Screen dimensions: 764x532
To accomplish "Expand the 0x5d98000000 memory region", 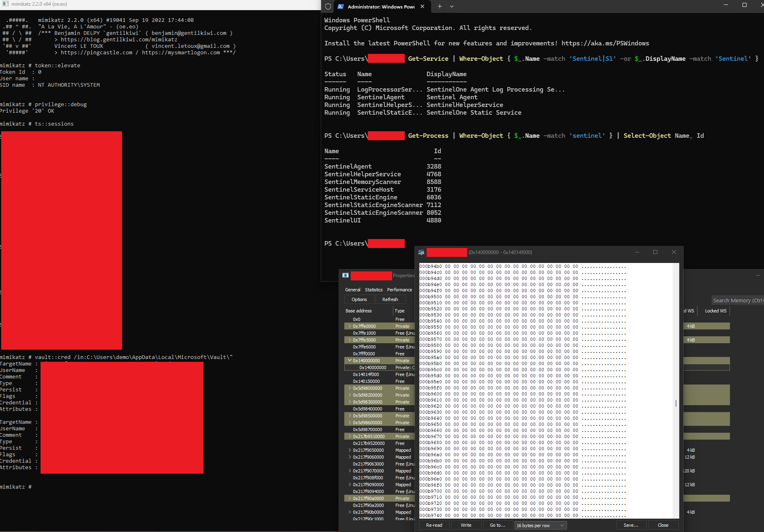I will tap(350, 388).
